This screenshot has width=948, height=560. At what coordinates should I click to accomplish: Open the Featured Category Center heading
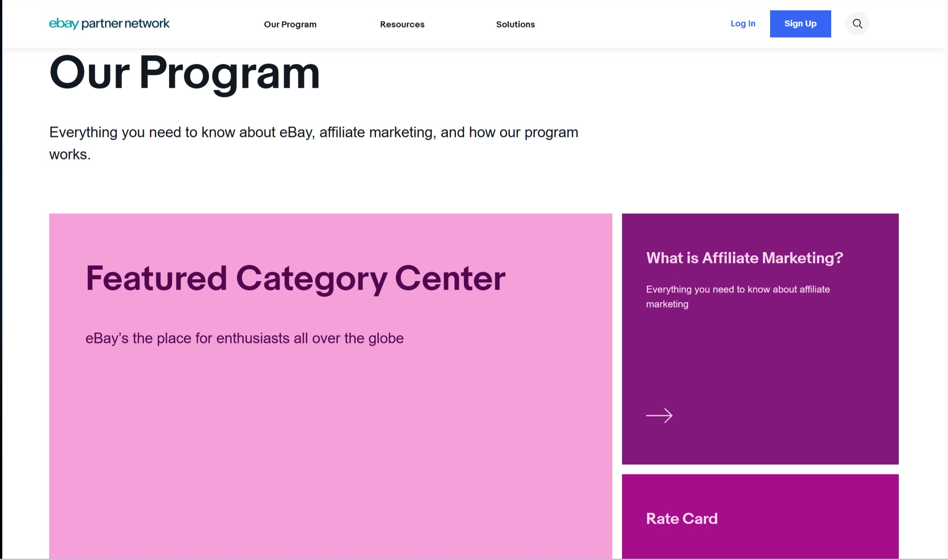pyautogui.click(x=295, y=279)
